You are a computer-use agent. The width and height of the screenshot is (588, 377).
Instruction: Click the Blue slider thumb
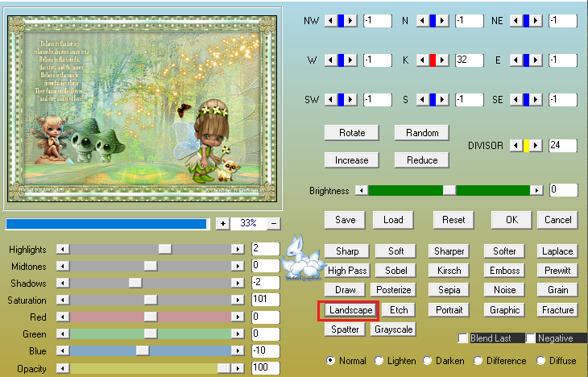point(143,350)
